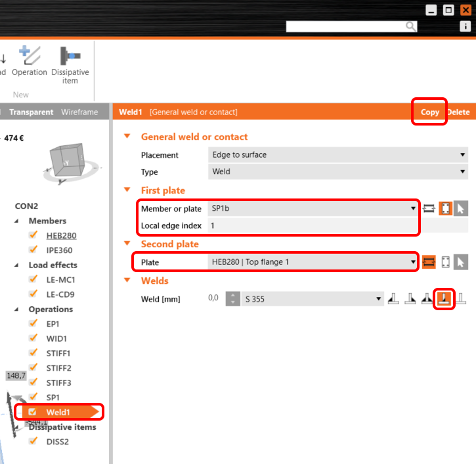Click the Delete button
476x464 pixels.
458,112
